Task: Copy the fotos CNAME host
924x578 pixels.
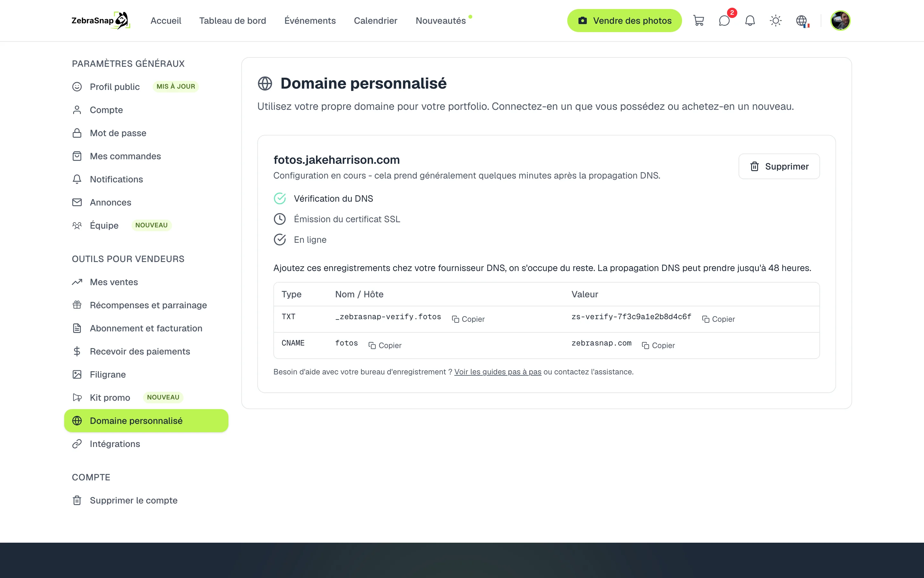Action: click(385, 345)
